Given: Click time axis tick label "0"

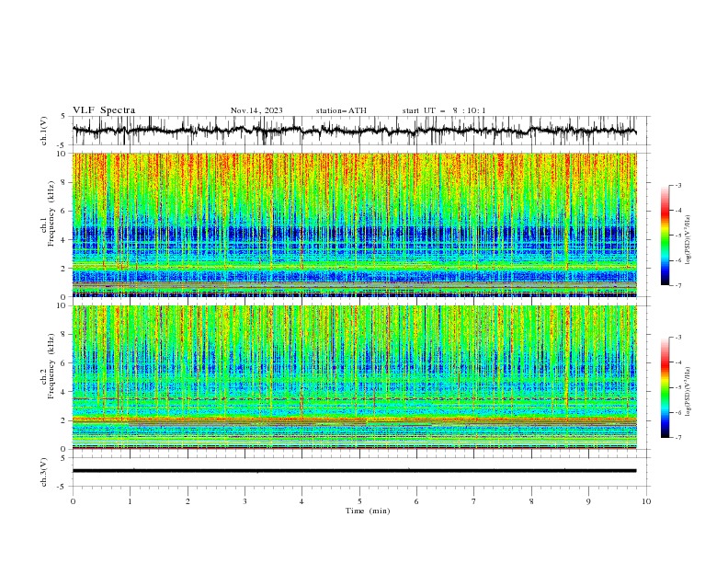Looking at the screenshot, I should [x=73, y=501].
